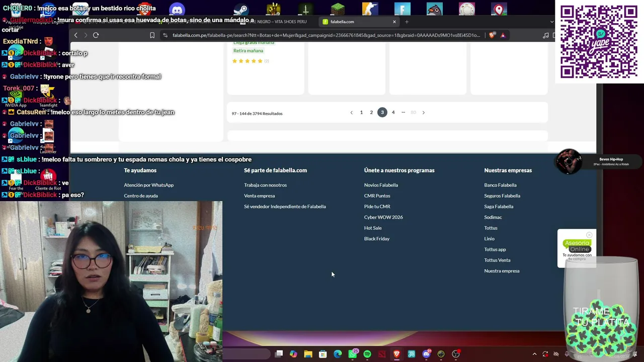Open Centro de ayuda link
This screenshot has height=362, width=644.
[x=141, y=196]
